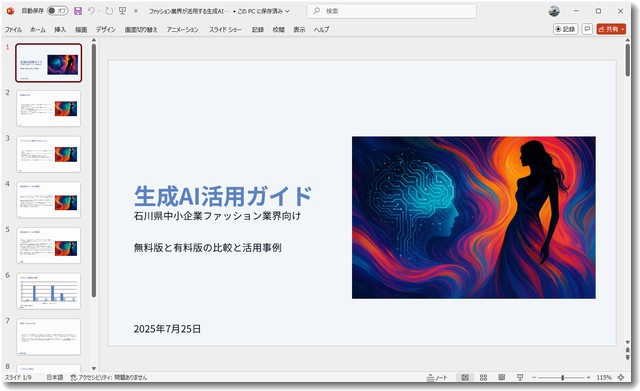The image size is (640, 391).
Task: Open zoom dialog via 115% value
Action: pyautogui.click(x=604, y=378)
